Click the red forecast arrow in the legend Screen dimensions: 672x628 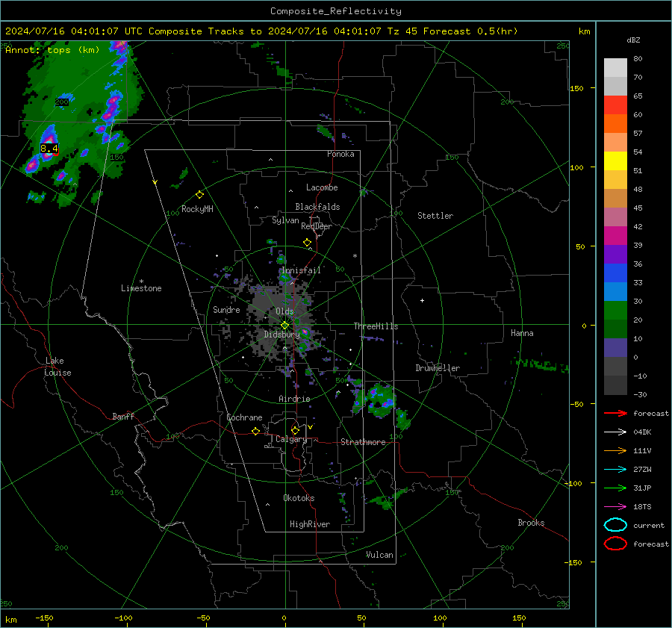[615, 413]
